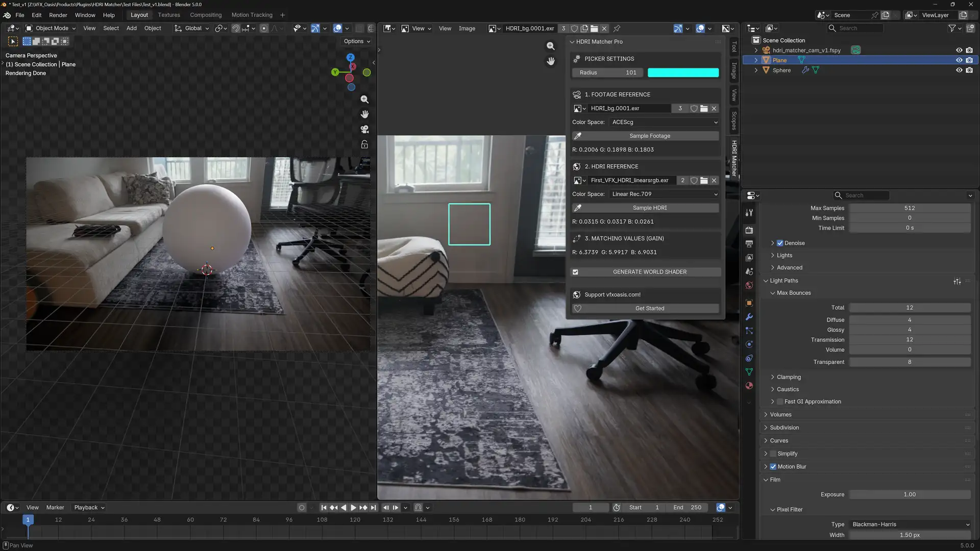Screen dimensions: 980x551
Task: Click the eyedropper next to Sample Footage
Action: pyautogui.click(x=578, y=136)
